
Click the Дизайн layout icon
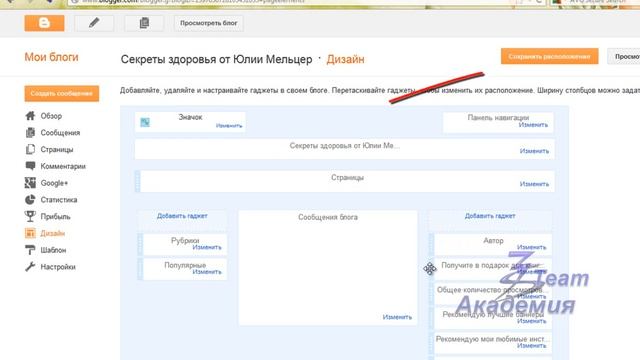(30, 233)
